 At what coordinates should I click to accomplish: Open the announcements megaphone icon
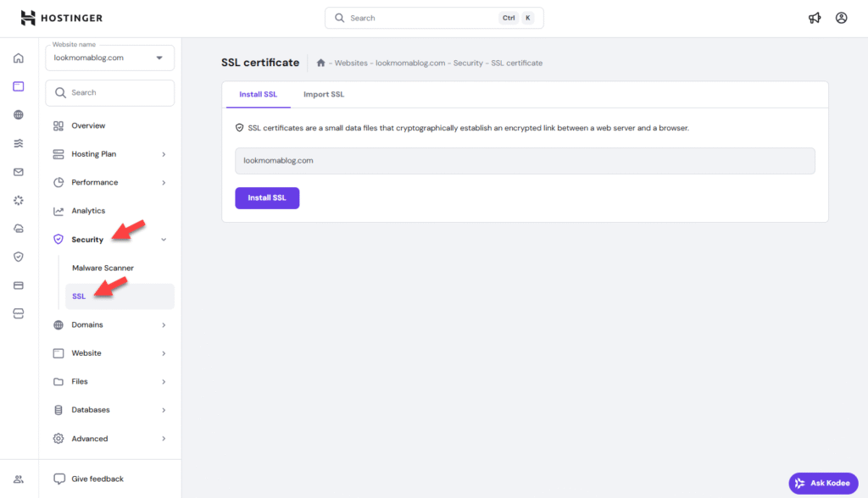(815, 18)
